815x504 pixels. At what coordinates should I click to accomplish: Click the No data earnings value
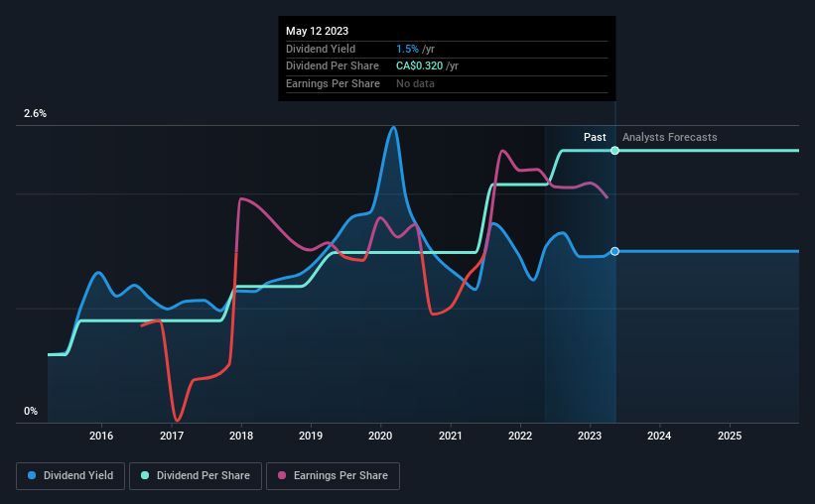tap(415, 83)
